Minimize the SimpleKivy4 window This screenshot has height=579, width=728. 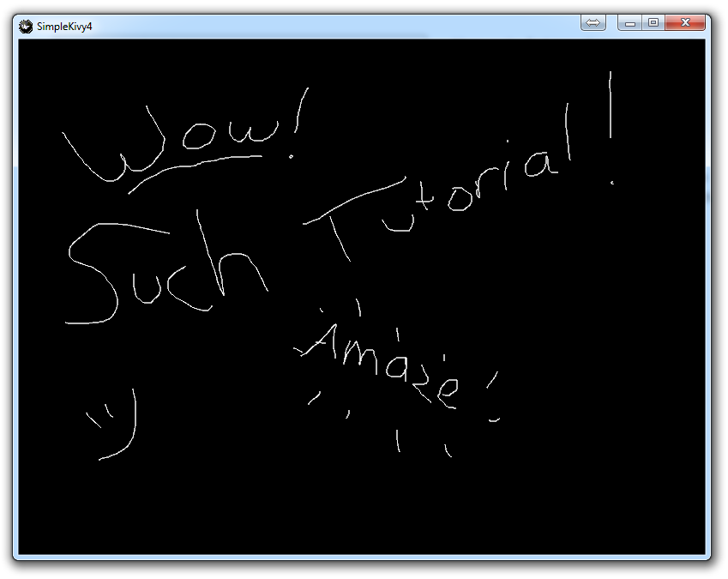click(630, 23)
